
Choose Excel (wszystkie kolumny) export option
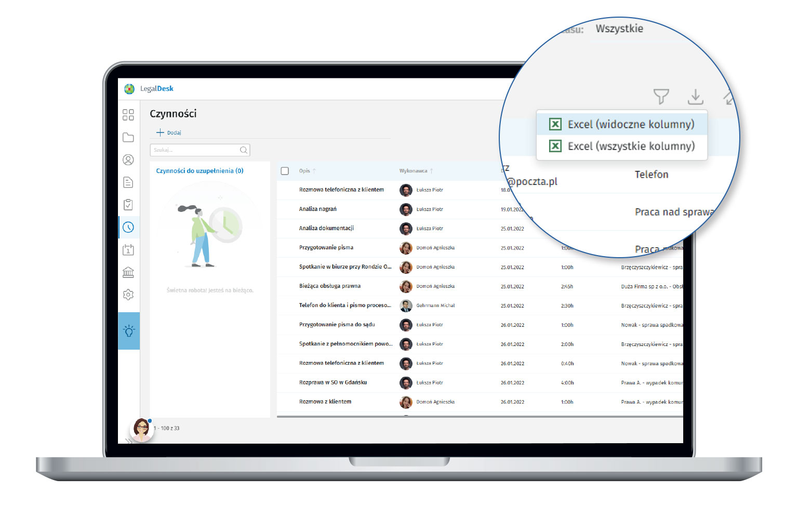(622, 147)
